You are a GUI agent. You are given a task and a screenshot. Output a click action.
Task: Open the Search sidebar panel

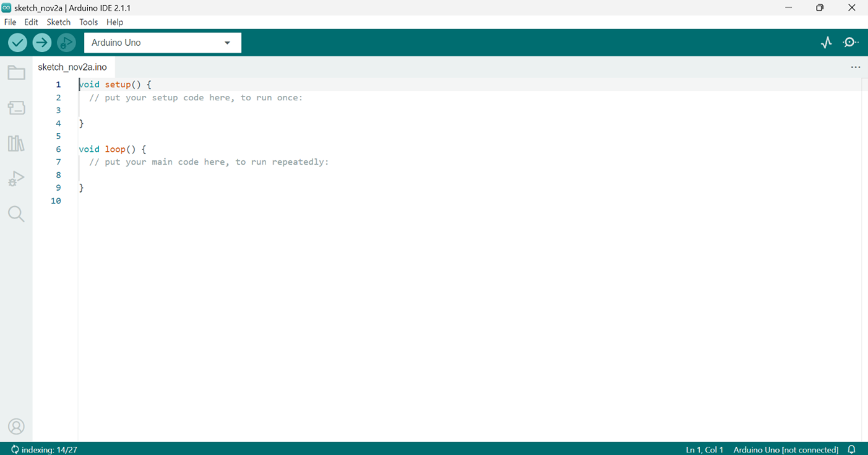16,214
